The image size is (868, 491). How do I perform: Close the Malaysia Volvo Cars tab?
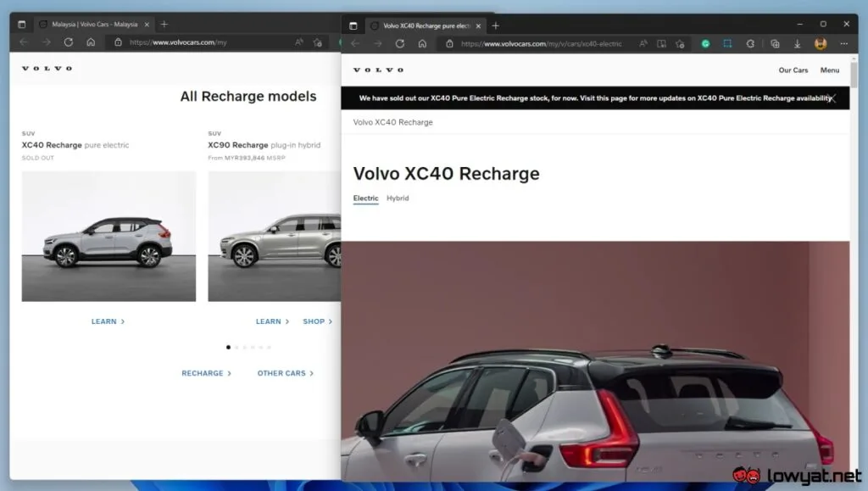point(147,25)
